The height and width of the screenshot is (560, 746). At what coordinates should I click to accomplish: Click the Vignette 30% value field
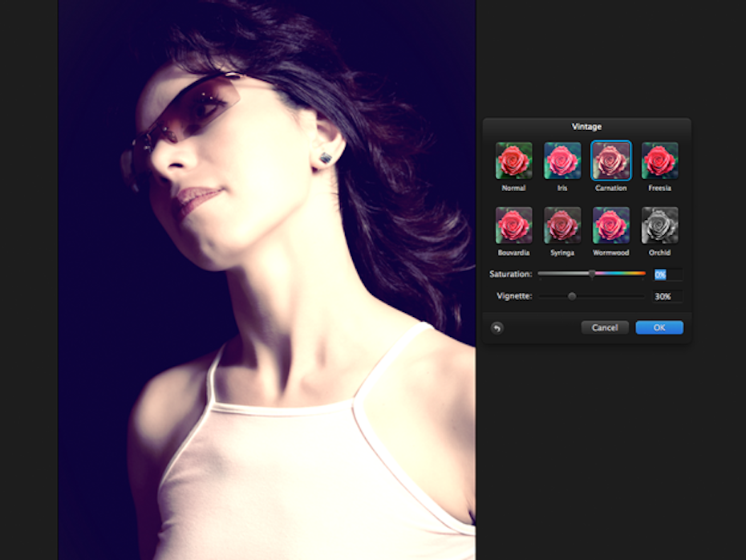[x=667, y=296]
